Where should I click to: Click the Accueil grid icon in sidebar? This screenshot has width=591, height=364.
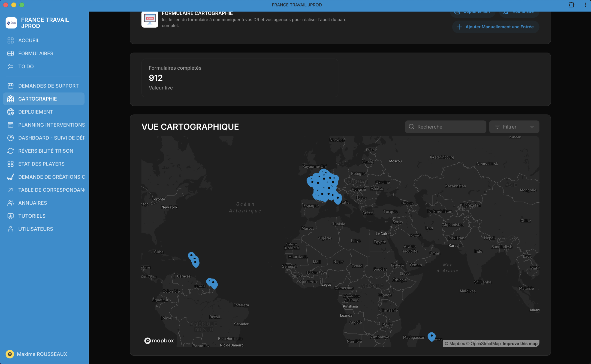click(10, 40)
